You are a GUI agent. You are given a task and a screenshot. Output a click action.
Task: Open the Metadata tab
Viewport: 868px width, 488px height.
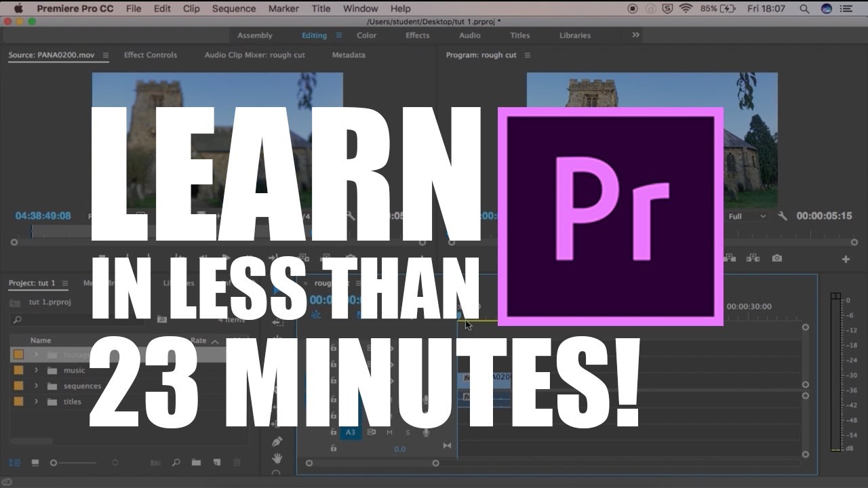349,55
